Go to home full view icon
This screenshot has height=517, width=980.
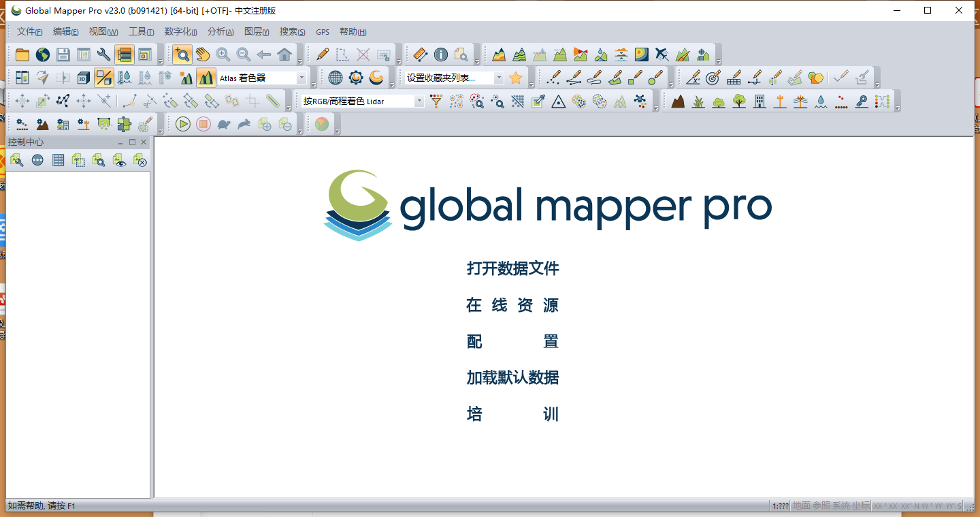coord(284,55)
